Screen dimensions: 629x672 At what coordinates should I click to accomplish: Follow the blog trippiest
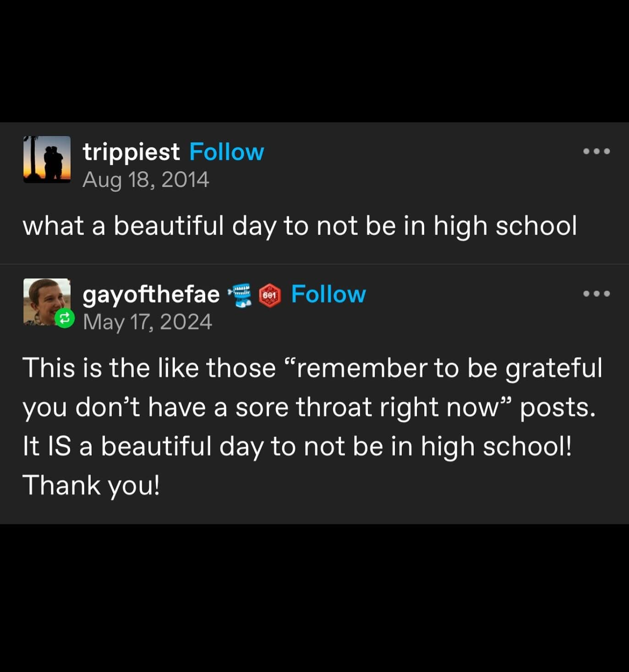click(x=227, y=151)
